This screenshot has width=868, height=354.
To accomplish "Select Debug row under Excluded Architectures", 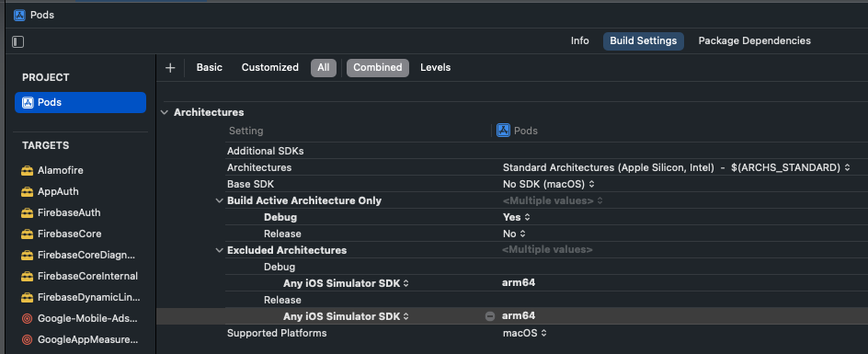I will coord(280,267).
